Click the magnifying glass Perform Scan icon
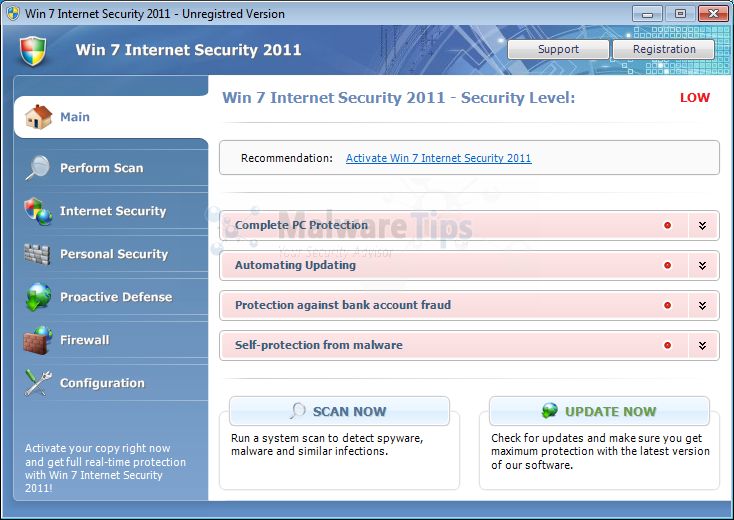The width and height of the screenshot is (734, 520). (x=38, y=167)
